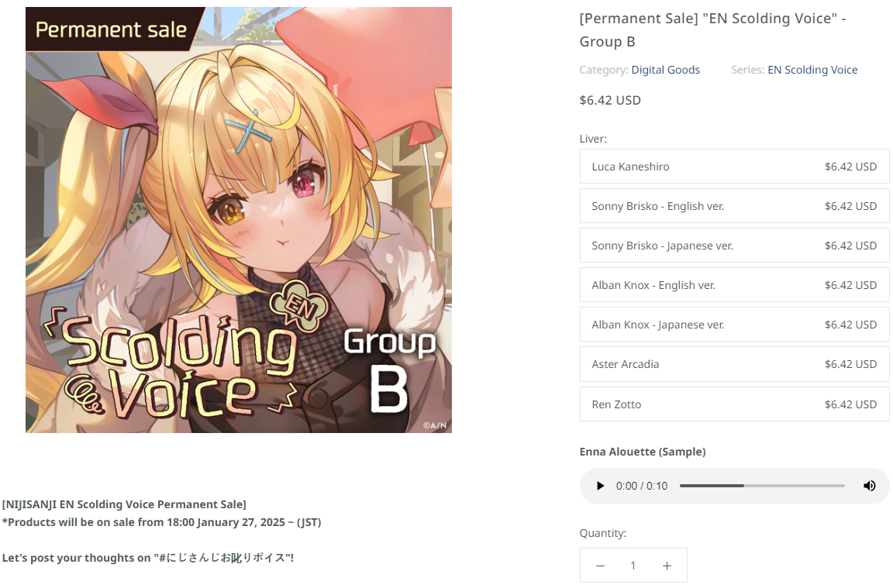Click the quantity number field
Image resolution: width=893 pixels, height=588 pixels.
pyautogui.click(x=633, y=566)
